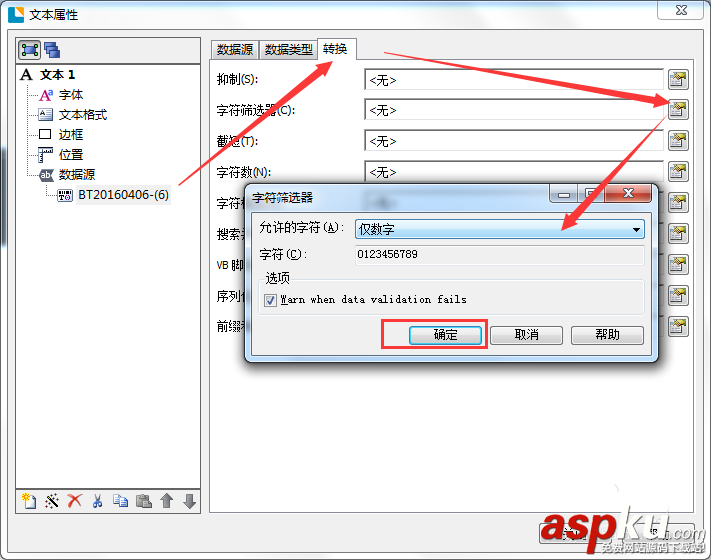Click 帮助 in the 字符筛选器 dialog
Screen dimensions: 711x560
tap(607, 335)
